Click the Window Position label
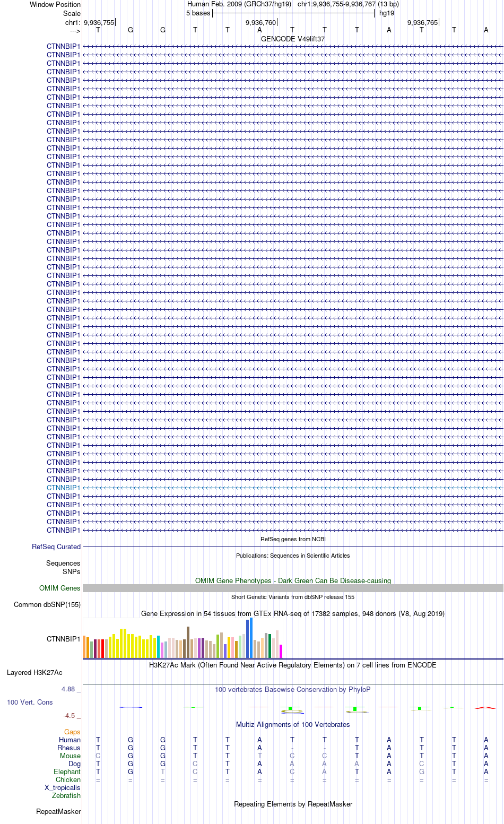Image resolution: width=504 pixels, height=824 pixels. (x=55, y=4)
